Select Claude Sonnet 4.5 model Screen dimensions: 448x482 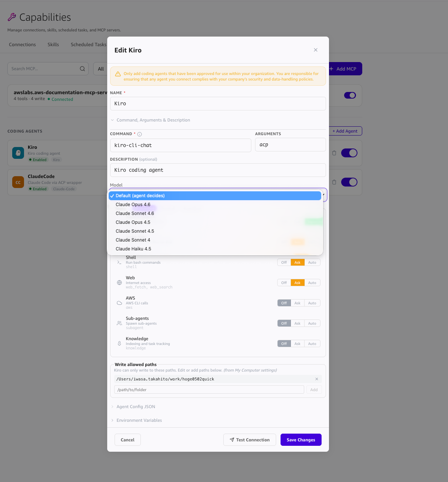[215, 231]
